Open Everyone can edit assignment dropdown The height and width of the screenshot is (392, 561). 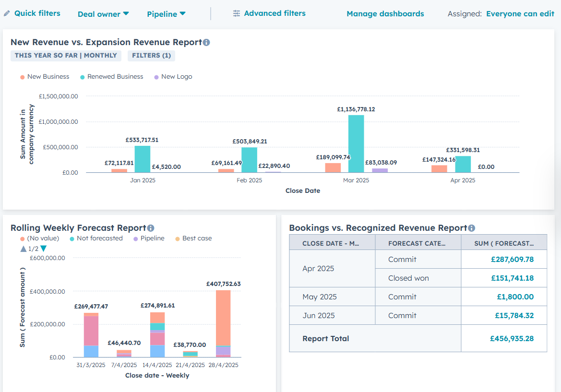(520, 14)
